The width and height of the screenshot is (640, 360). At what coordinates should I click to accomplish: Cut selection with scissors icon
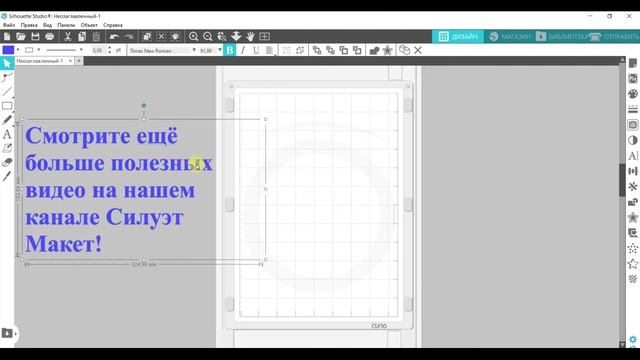(x=67, y=37)
